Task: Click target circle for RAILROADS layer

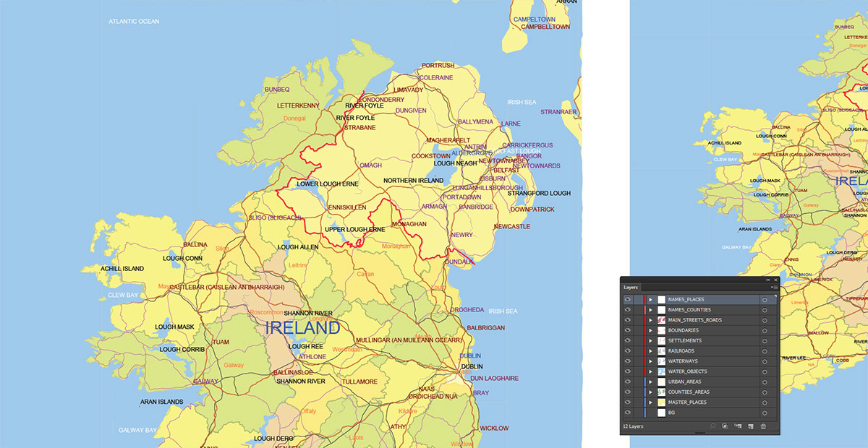Action: [765, 351]
